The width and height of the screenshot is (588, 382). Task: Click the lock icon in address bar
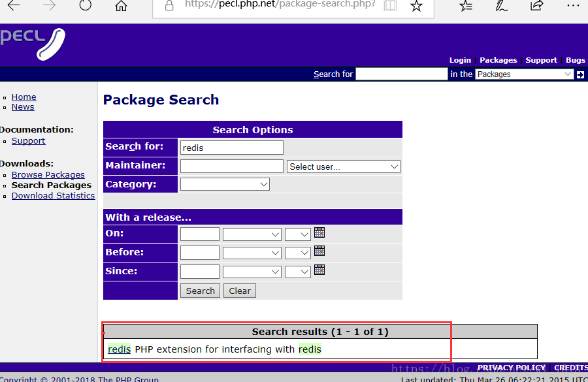point(169,5)
